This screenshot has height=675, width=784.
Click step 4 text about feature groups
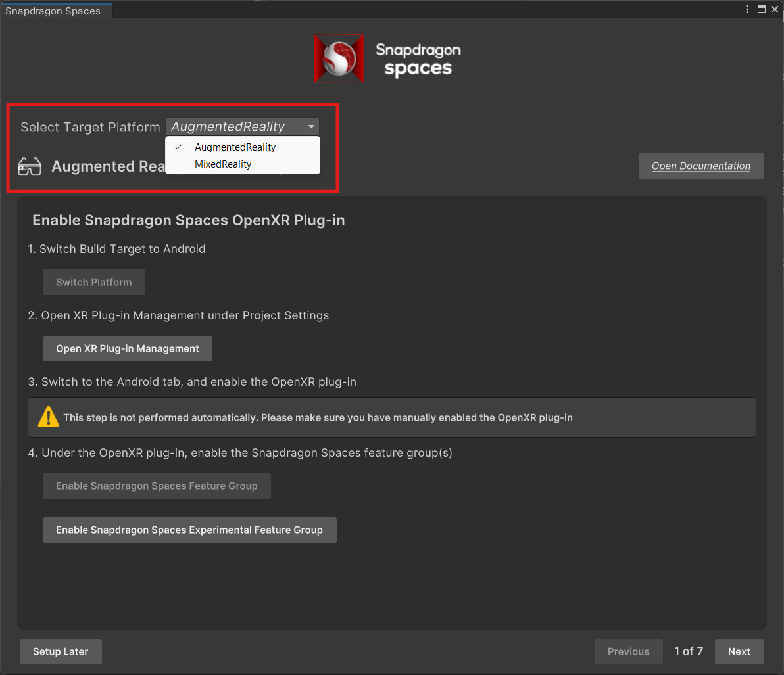(240, 453)
